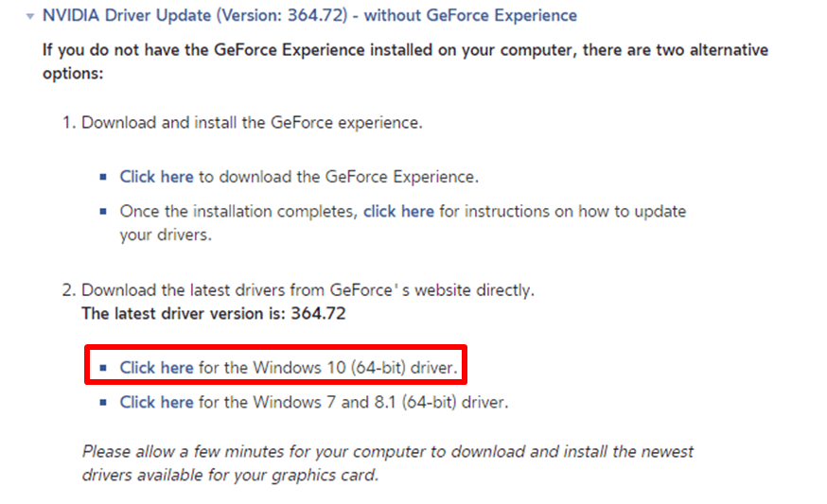Click bullet beside 'Once the installation completes'

tap(104, 212)
